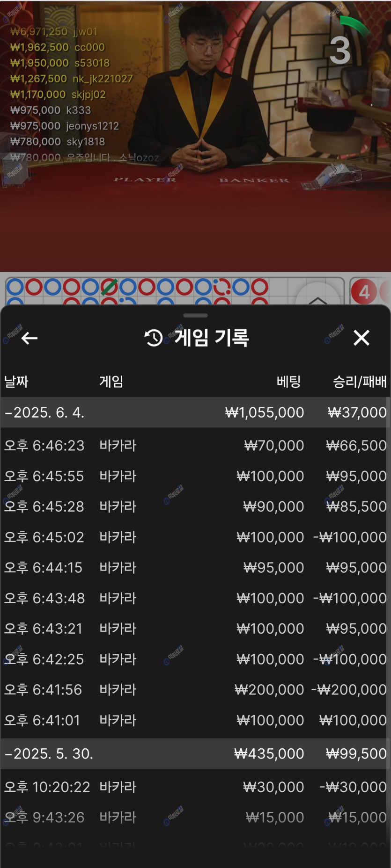Tap the history clock icon beside 게임 기록
The image size is (391, 868).
tap(154, 338)
